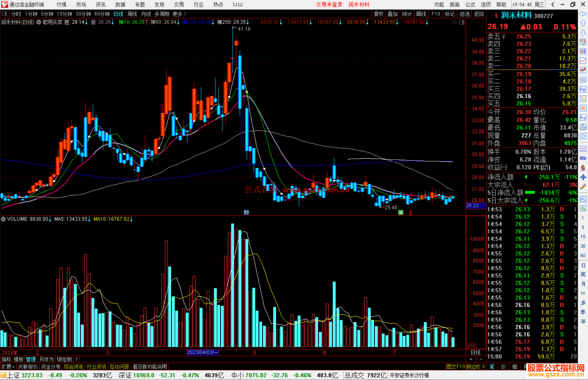Select the pencil drawing tool icon
Screen dimensions: 588x380
tap(583, 187)
